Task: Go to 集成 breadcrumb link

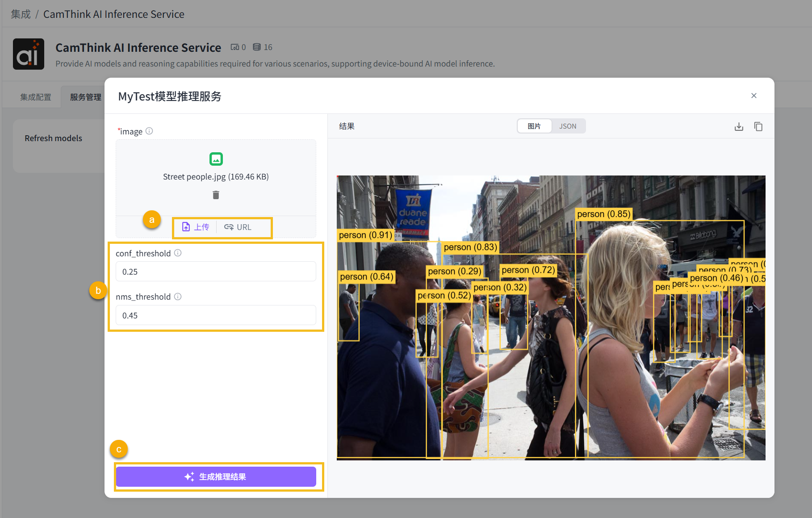Action: 21,14
